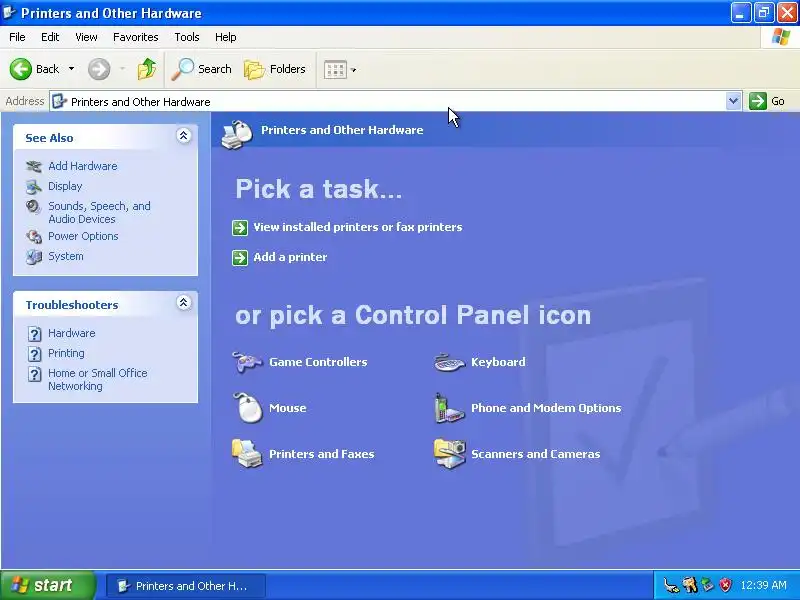
Task: Open the Tools menu
Action: pyautogui.click(x=187, y=37)
